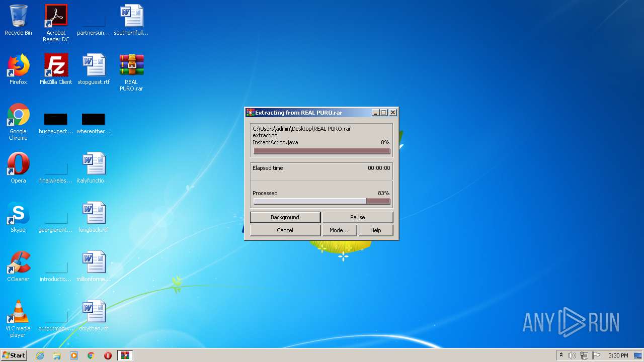Launch Google Chrome desktop shortcut

18,122
